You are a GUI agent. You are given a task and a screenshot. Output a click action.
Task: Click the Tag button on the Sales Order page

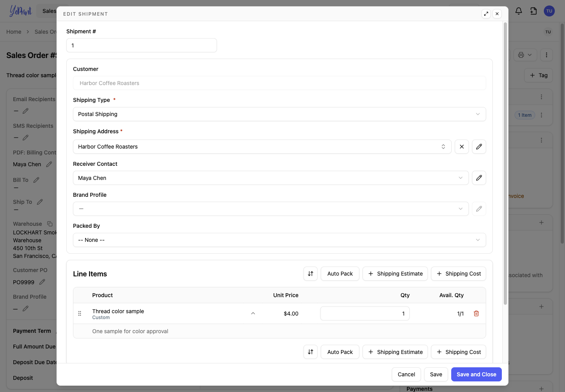(x=539, y=75)
